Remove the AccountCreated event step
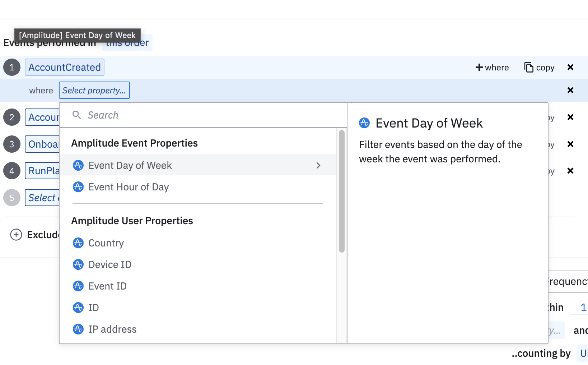The width and height of the screenshot is (588, 365). tap(570, 68)
